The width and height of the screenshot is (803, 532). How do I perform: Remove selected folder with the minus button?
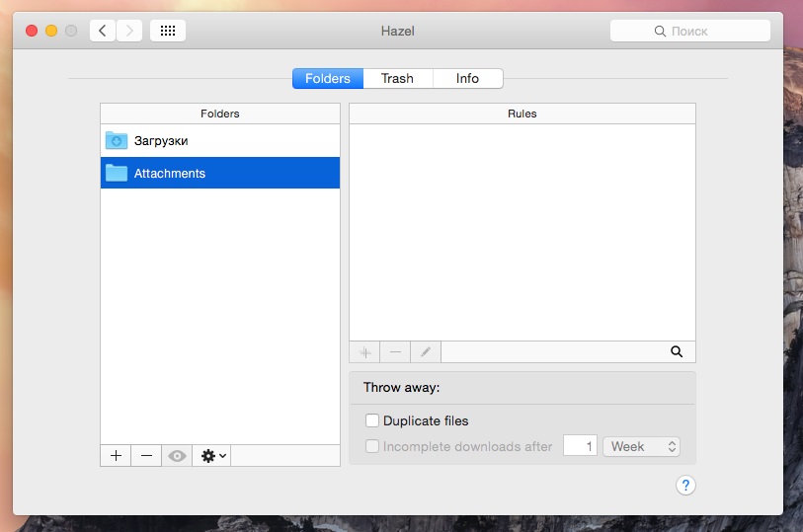pos(146,456)
